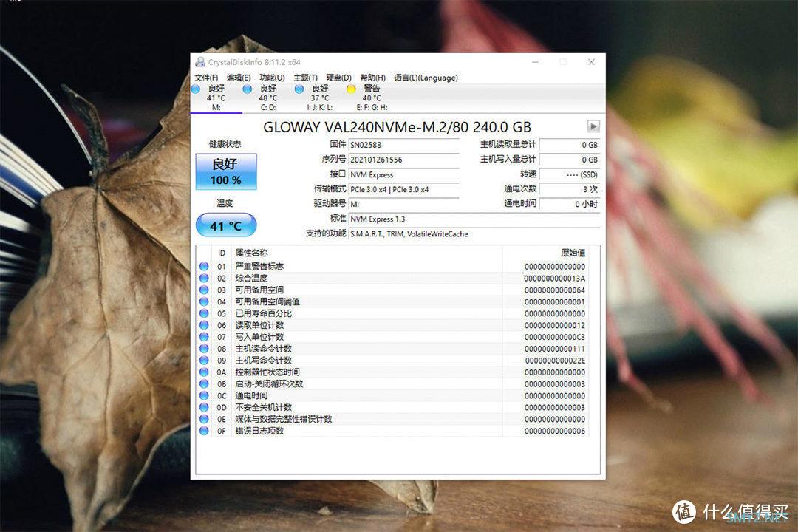
Task: Select the M: drive tab at 41 °C
Action: click(216, 98)
